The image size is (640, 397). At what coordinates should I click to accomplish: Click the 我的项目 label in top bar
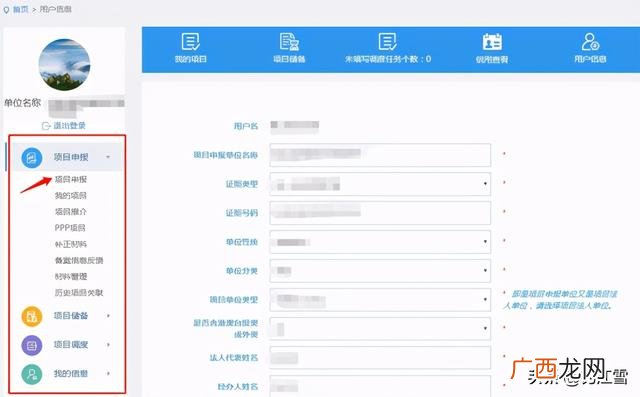[191, 60]
